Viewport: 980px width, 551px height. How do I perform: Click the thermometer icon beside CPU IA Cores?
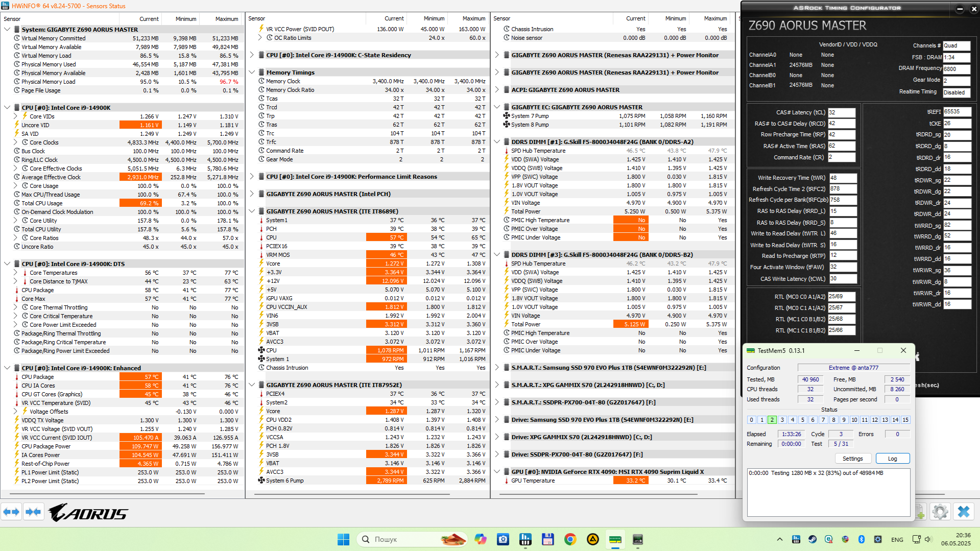tap(16, 386)
